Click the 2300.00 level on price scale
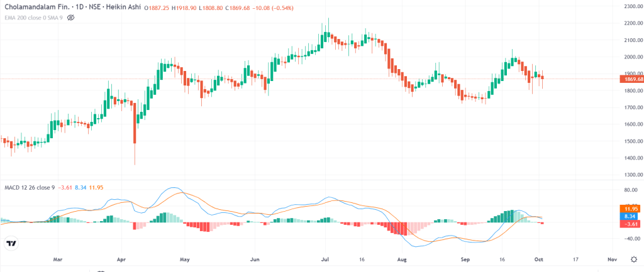This screenshot has height=272, width=644. click(631, 6)
